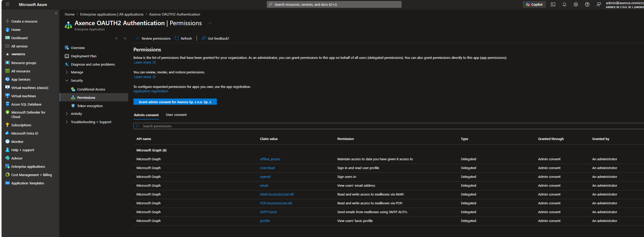Collapse the left portal sidebar chevron
The height and width of the screenshot is (237, 644).
(x=56, y=13)
